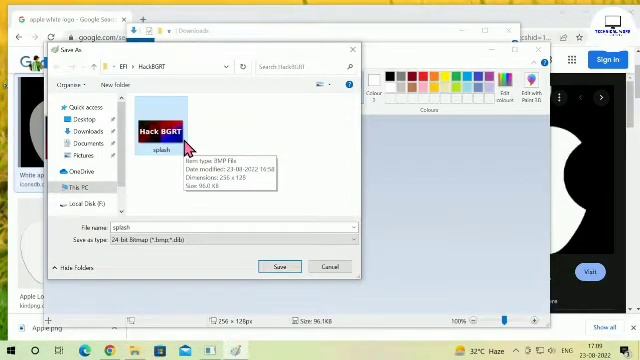
Task: Open Microsoft Edge from taskbar
Action: point(85,351)
